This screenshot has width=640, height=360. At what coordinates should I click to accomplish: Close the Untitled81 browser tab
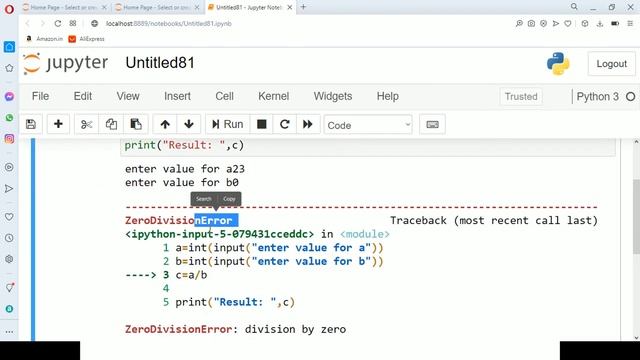point(290,7)
